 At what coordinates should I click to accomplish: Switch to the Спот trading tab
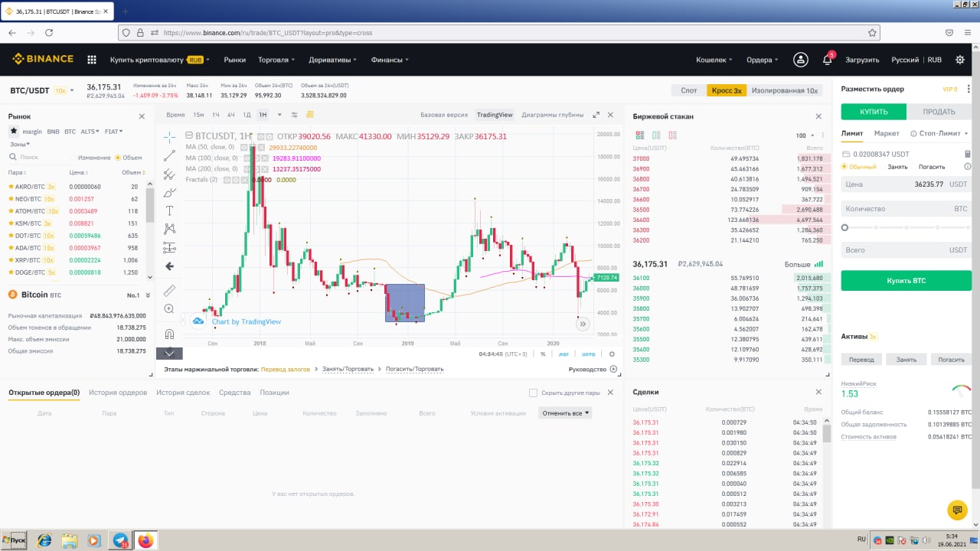point(688,90)
